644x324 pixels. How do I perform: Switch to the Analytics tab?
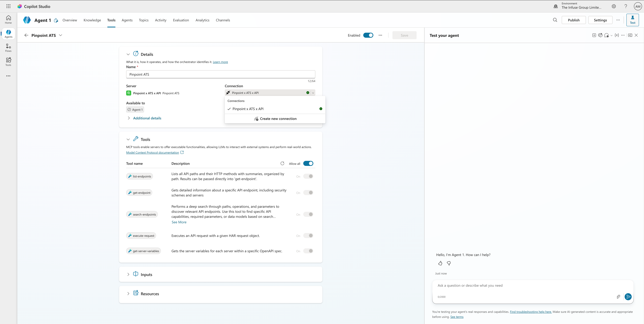pos(203,20)
